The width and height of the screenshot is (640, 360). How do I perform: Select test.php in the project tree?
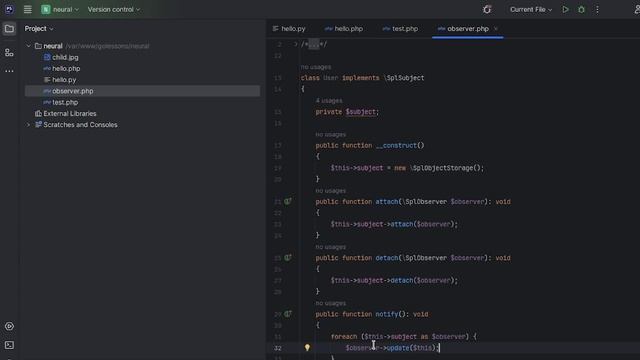(x=64, y=102)
